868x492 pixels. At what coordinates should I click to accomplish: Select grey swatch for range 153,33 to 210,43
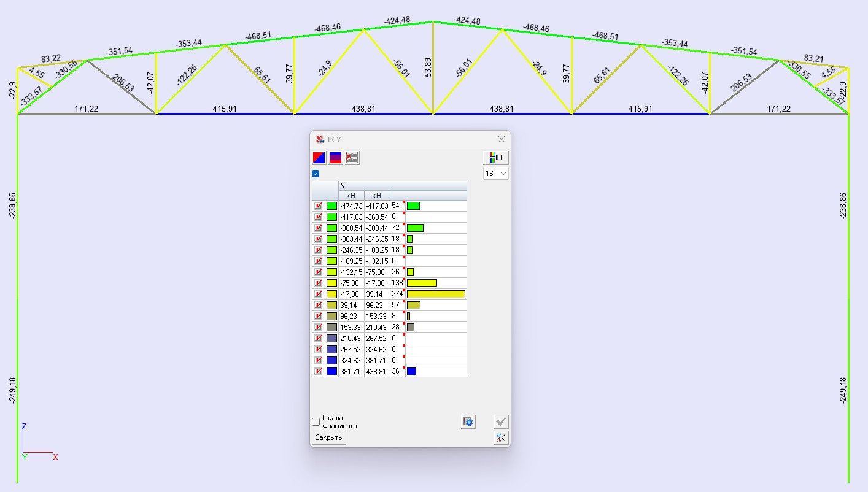coord(331,328)
